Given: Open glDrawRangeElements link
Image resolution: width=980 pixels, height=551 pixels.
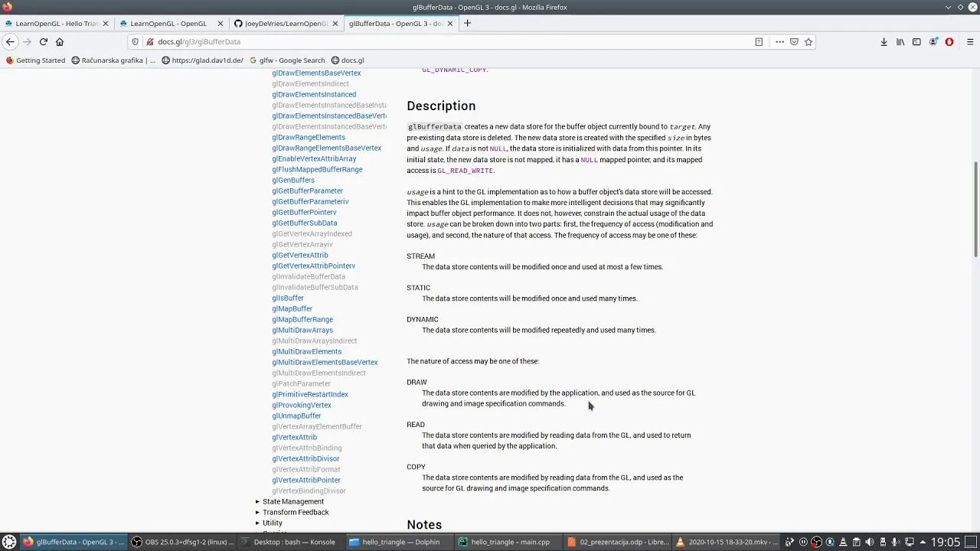Looking at the screenshot, I should tap(309, 138).
